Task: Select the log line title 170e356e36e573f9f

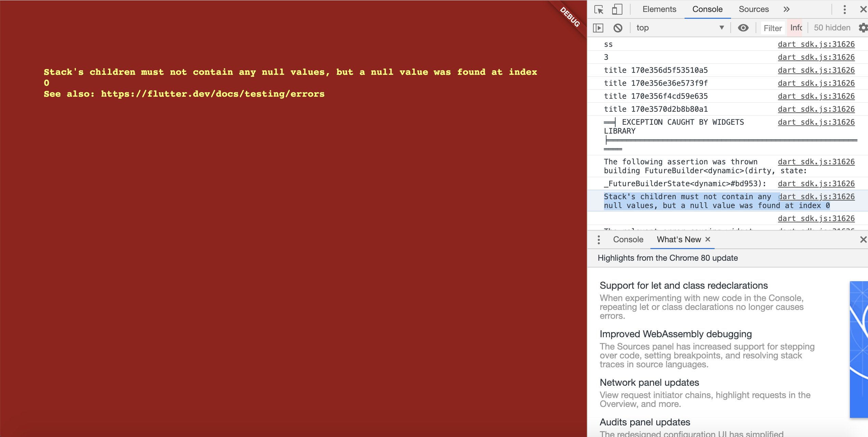Action: coord(656,83)
